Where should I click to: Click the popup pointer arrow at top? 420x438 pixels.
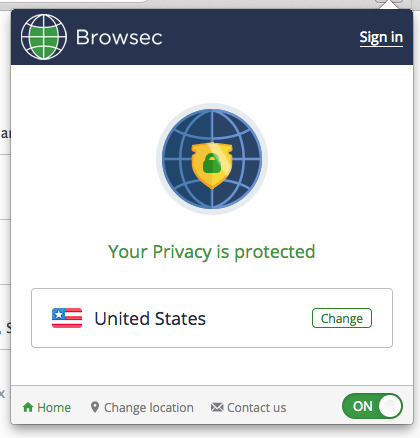(389, 4)
